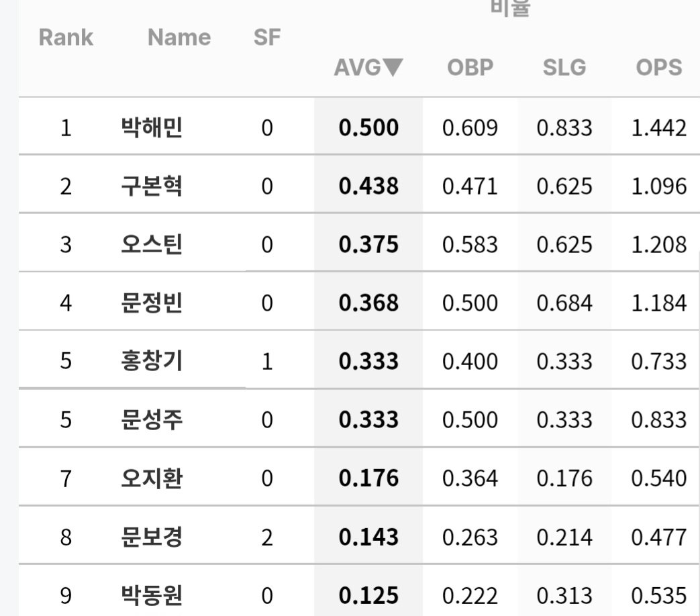Click the Name column header

pyautogui.click(x=179, y=37)
